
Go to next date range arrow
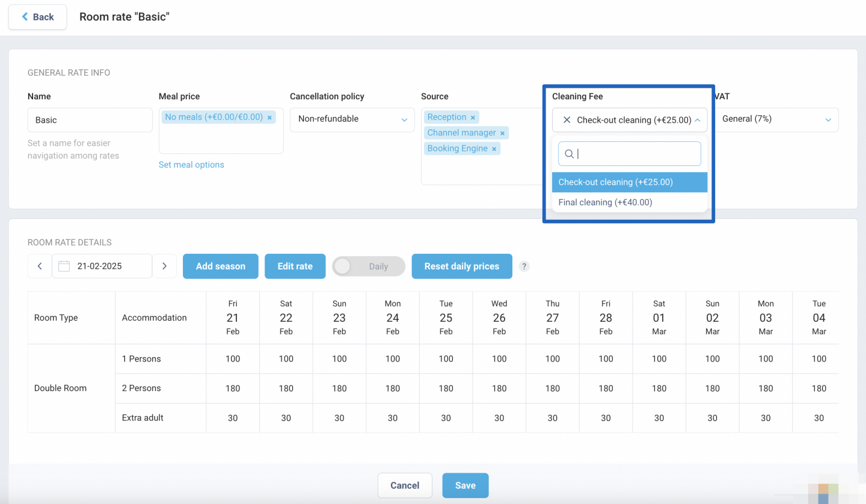[164, 266]
